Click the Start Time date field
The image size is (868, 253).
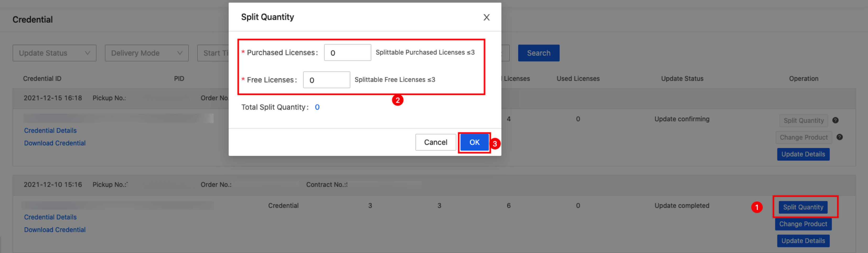[x=214, y=53]
